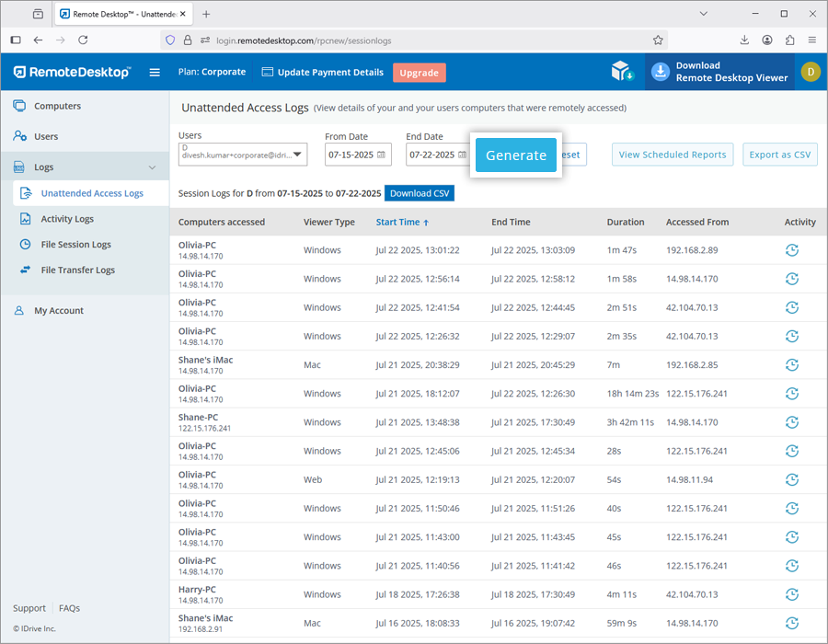This screenshot has height=644, width=828.
Task: Open the browser downloads icon
Action: click(x=744, y=40)
